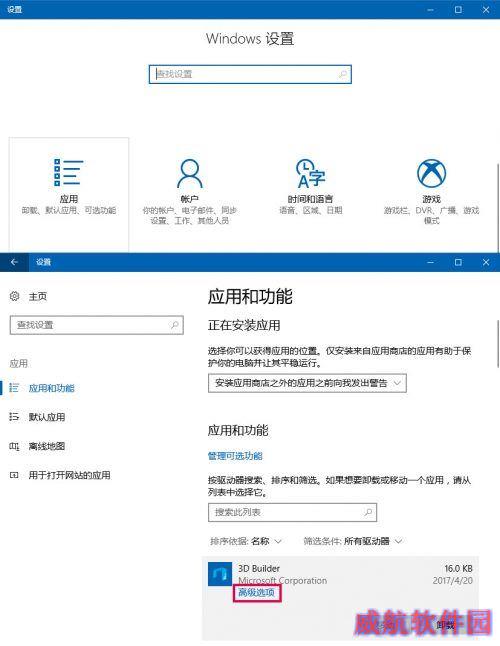Maximize the upper 设置 window

pos(458,9)
